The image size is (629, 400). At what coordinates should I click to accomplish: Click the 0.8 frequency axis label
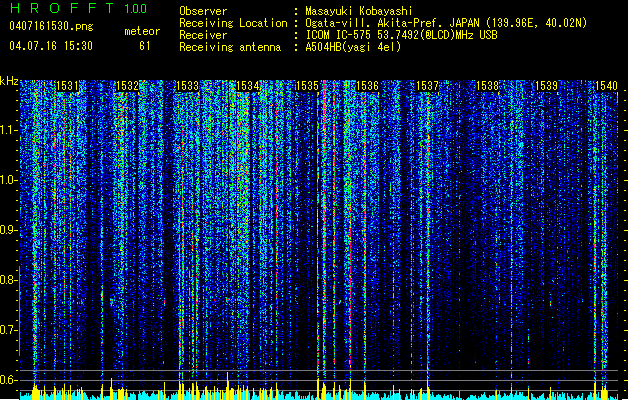tap(9, 280)
